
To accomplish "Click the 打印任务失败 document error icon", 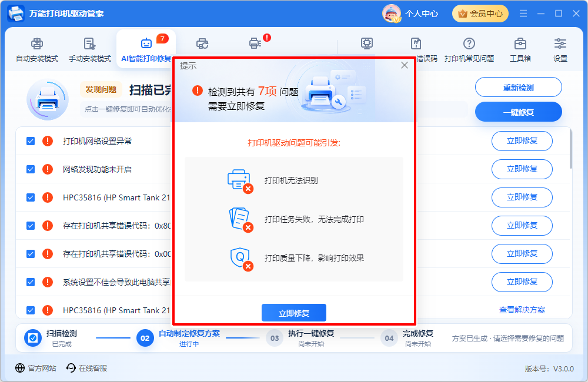I will [x=240, y=220].
